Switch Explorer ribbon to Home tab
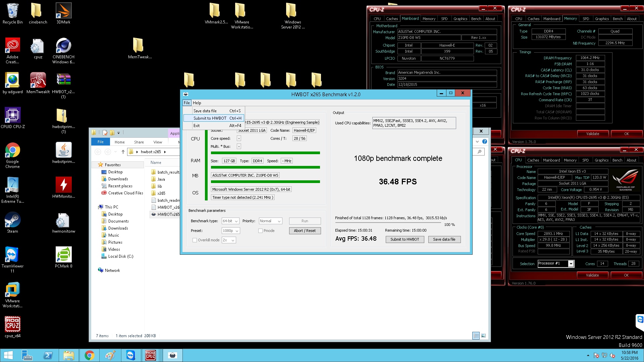The height and width of the screenshot is (362, 644). [120, 142]
